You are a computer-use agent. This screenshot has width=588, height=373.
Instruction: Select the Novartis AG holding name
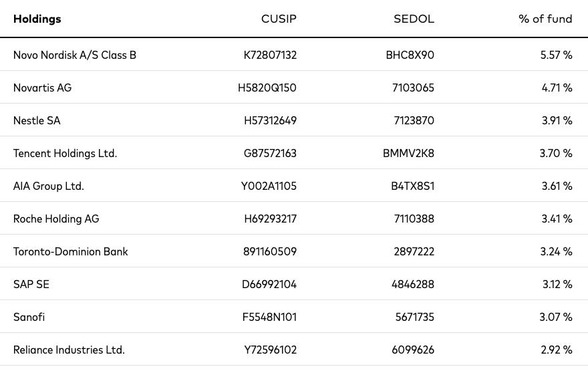click(x=42, y=88)
